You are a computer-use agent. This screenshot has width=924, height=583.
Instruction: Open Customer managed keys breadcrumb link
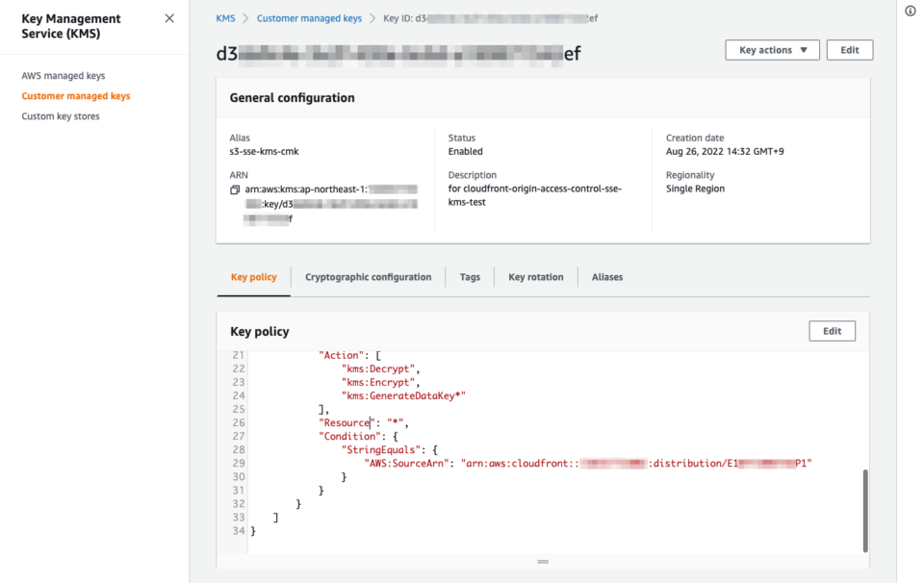point(310,17)
